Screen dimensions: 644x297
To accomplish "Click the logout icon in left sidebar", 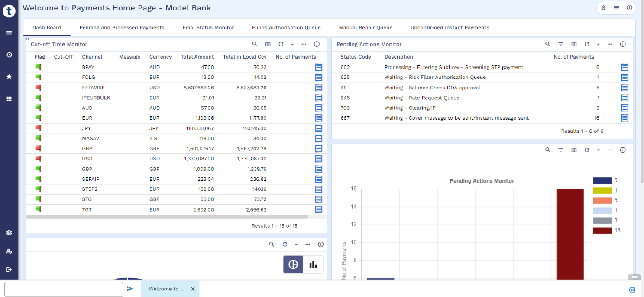I will (x=9, y=269).
